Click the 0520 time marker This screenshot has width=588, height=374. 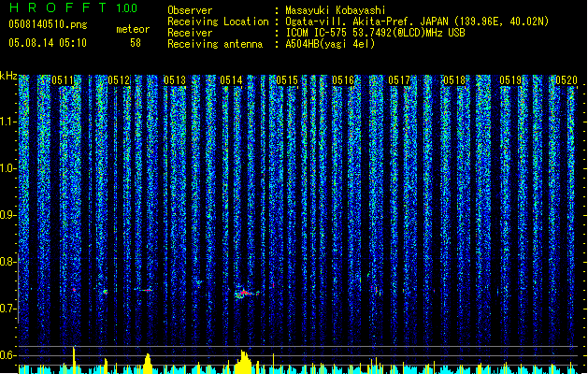click(566, 80)
